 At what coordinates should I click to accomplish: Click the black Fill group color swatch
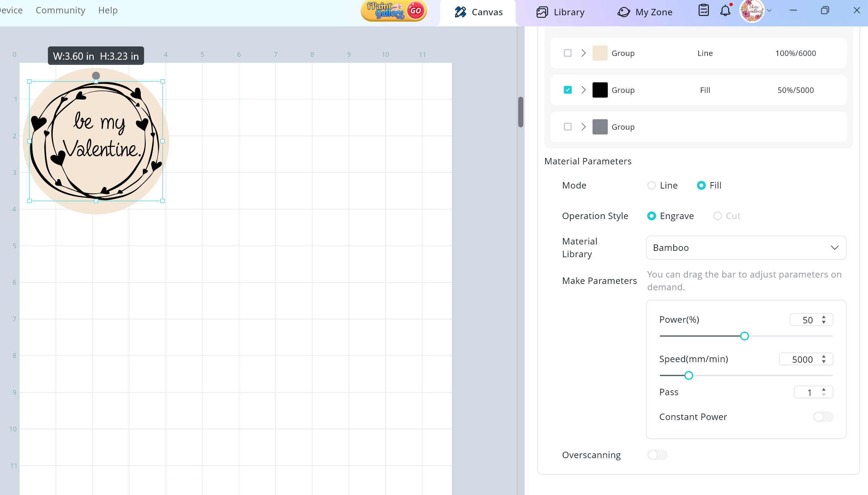click(x=600, y=90)
